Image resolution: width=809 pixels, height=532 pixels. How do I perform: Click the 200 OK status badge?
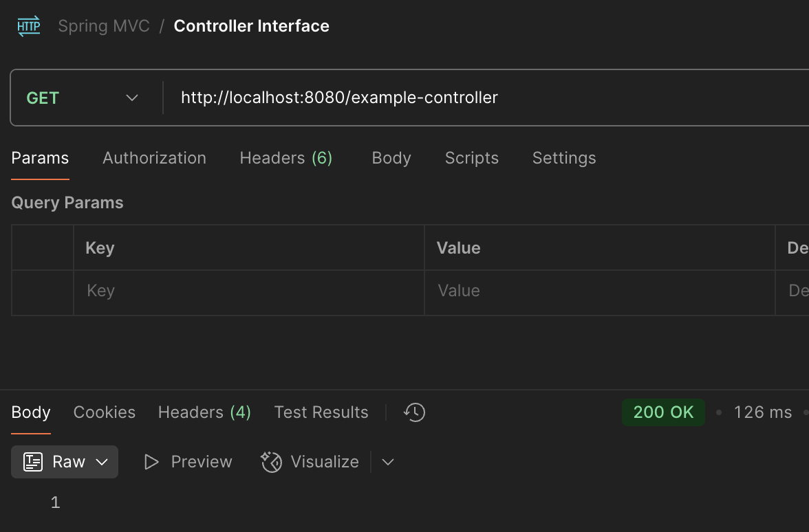663,412
